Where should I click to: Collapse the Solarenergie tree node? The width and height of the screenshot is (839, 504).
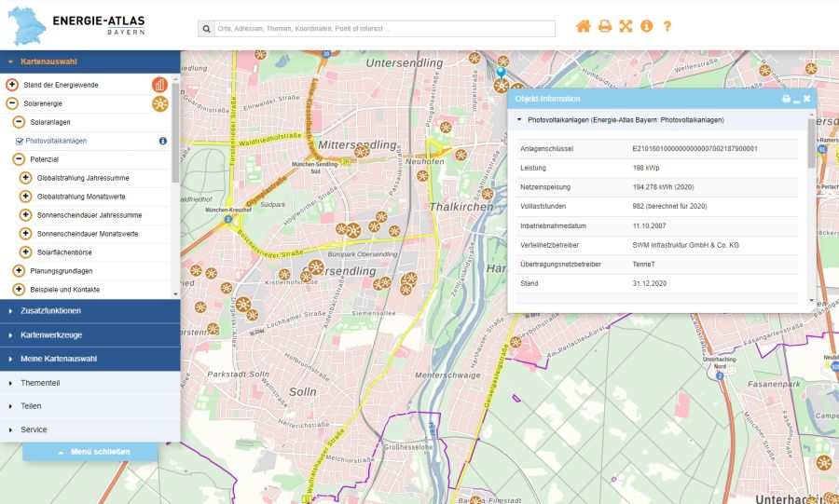[x=12, y=103]
